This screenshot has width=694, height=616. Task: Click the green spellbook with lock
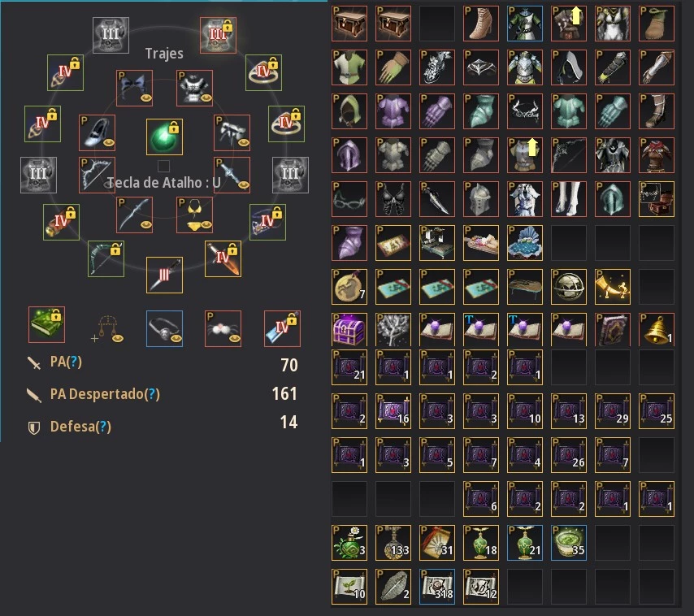click(x=46, y=324)
